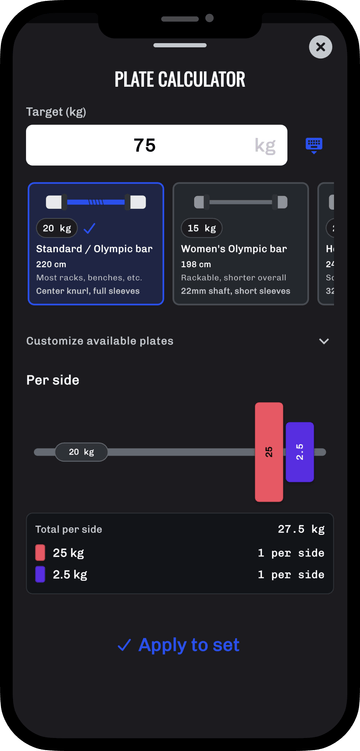Click the 15 kg weight pill
The width and height of the screenshot is (360, 751).
202,228
